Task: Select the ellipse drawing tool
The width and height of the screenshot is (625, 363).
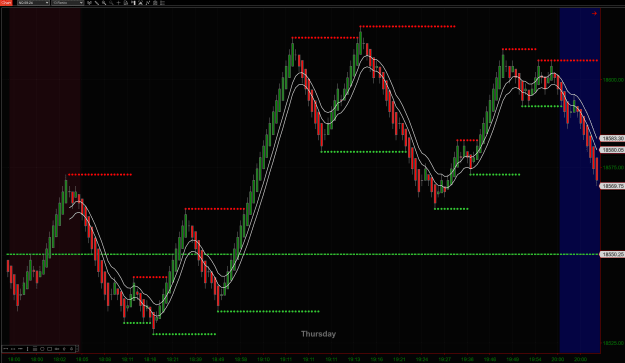Action: click(x=42, y=349)
